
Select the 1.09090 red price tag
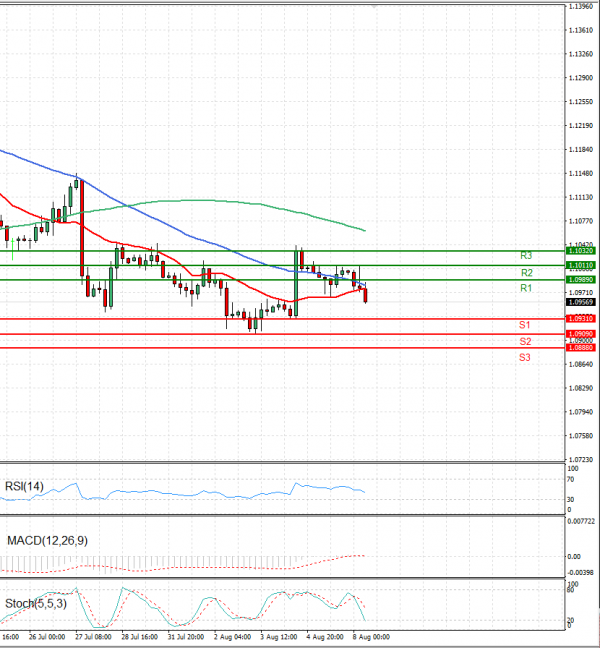(581, 334)
